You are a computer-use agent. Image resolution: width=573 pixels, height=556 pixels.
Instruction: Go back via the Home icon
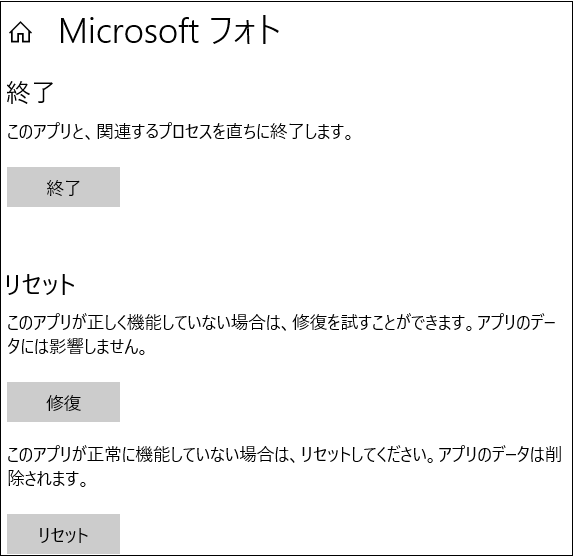pyautogui.click(x=20, y=32)
